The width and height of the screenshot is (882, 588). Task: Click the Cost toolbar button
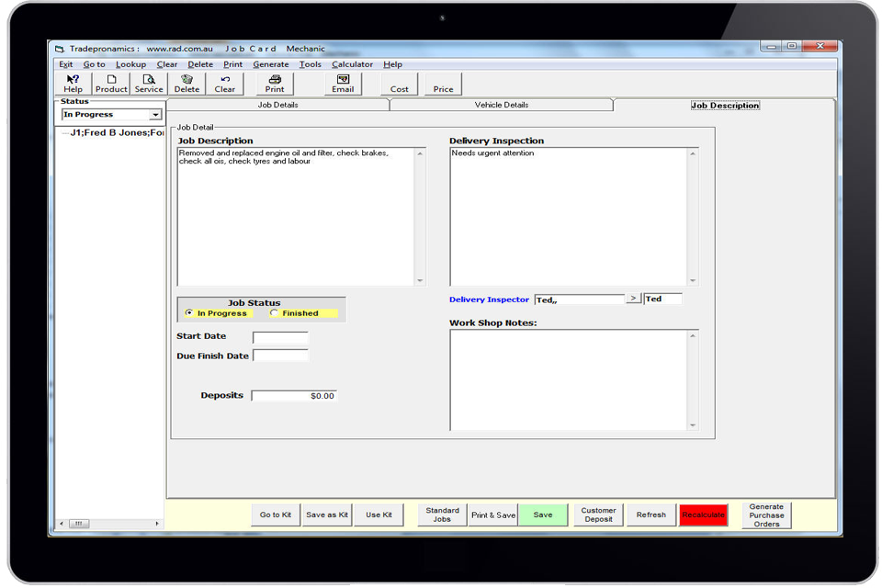[400, 85]
